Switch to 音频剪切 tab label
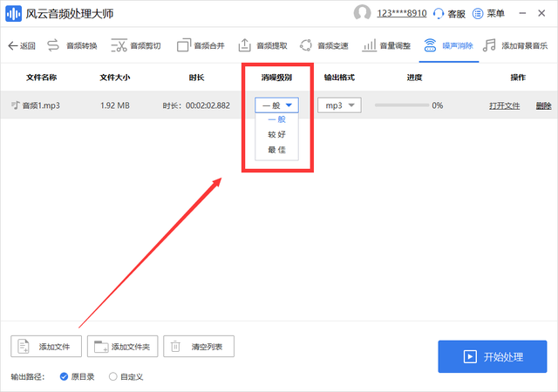Image resolution: width=558 pixels, height=392 pixels. click(146, 46)
